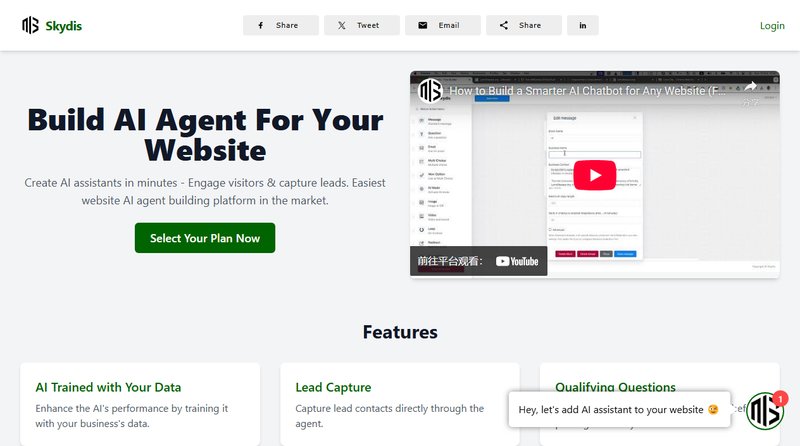Share the page by Email
Screen dimensions: 800x446
point(442,25)
